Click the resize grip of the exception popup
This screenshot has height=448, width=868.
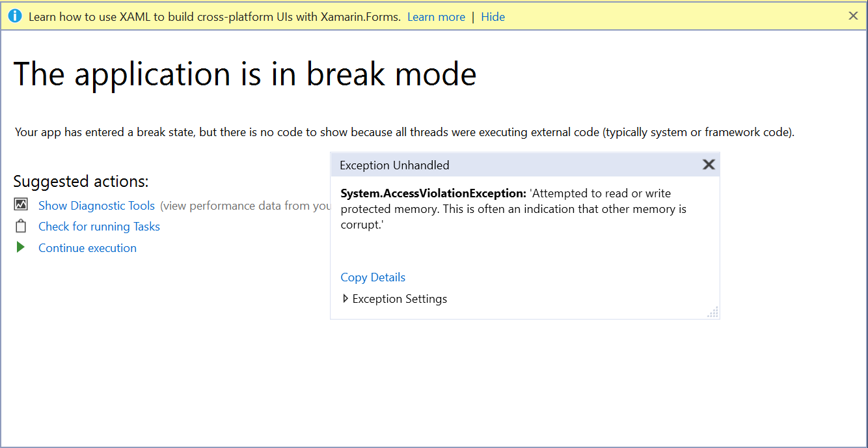point(712,312)
